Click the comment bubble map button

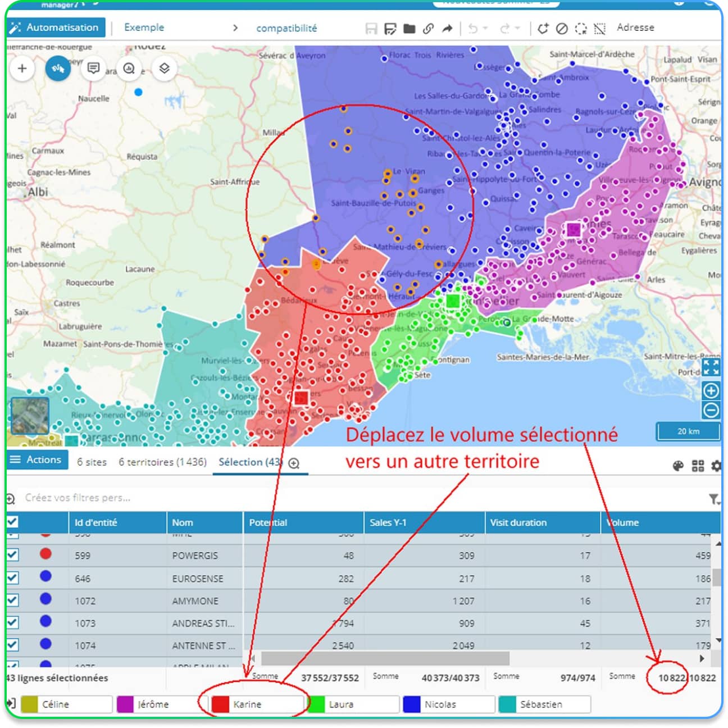coord(94,69)
